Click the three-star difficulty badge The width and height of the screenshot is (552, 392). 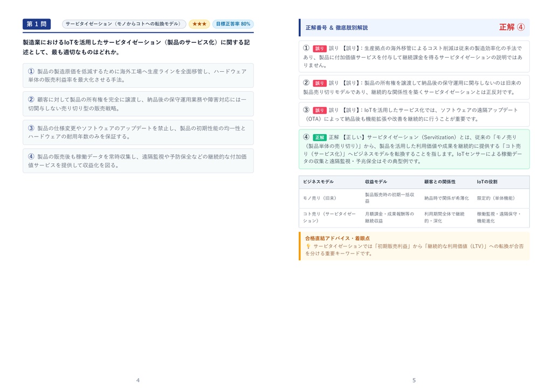point(199,24)
